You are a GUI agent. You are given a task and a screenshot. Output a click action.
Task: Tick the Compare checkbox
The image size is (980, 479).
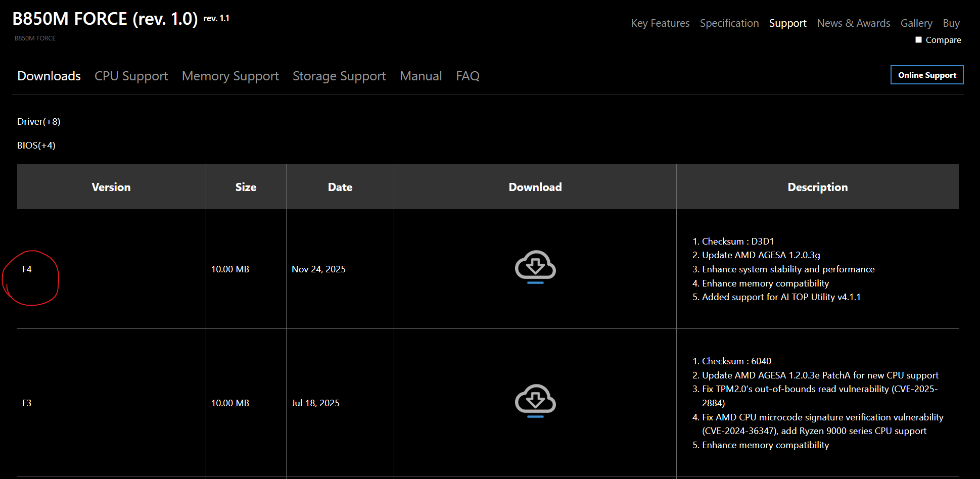click(918, 39)
